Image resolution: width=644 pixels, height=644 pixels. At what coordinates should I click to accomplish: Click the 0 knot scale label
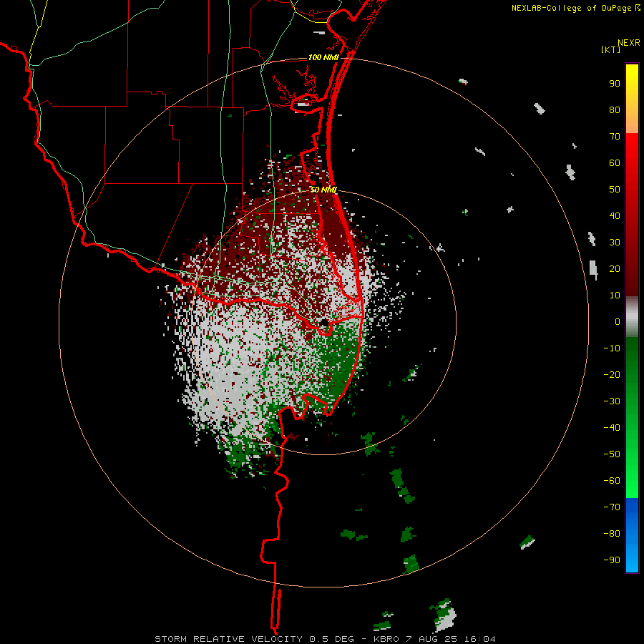[x=618, y=321]
